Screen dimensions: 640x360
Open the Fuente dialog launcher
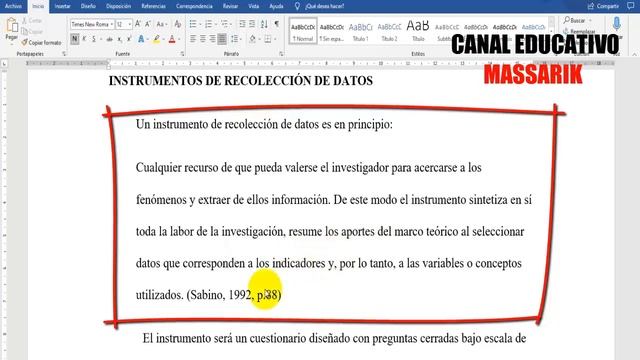coord(182,54)
